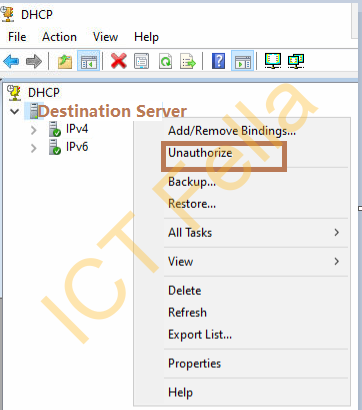
Task: Toggle Show/Hide Action Pane toolbar icon
Action: [242, 61]
